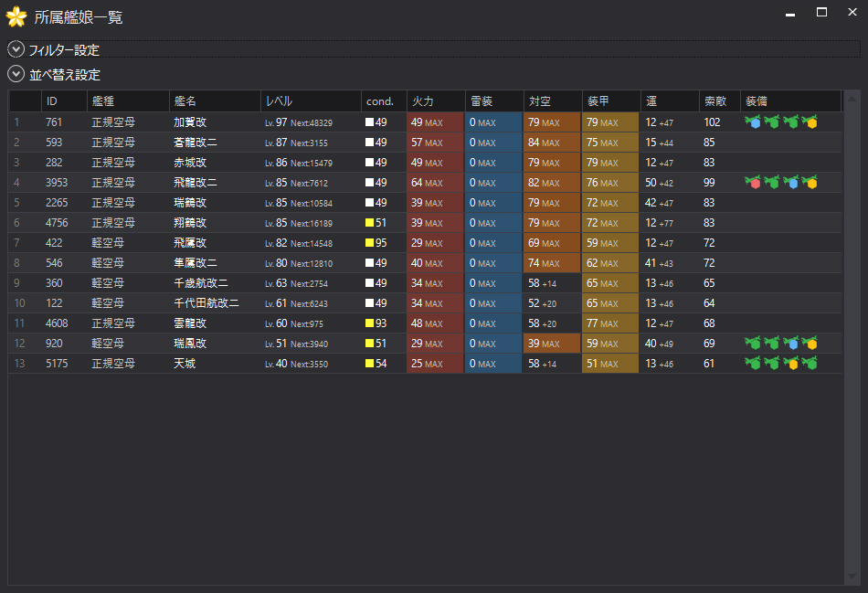This screenshot has height=593, width=868.
Task: Select ship name 飛龍改二
Action: [196, 182]
